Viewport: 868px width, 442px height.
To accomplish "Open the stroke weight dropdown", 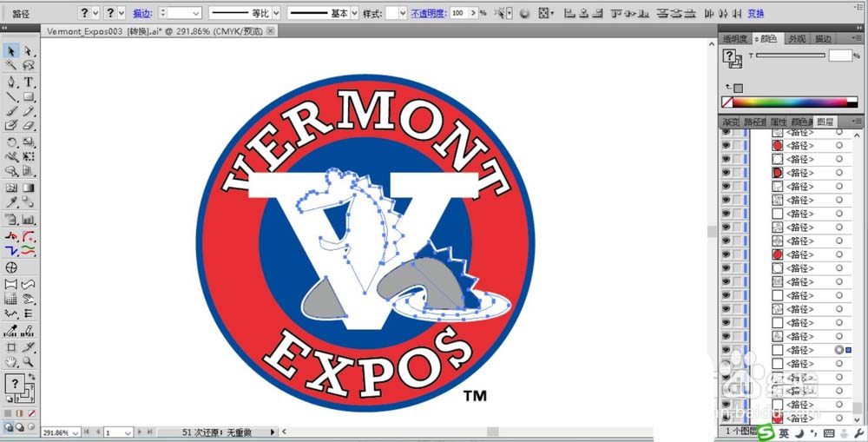I will pyautogui.click(x=196, y=13).
